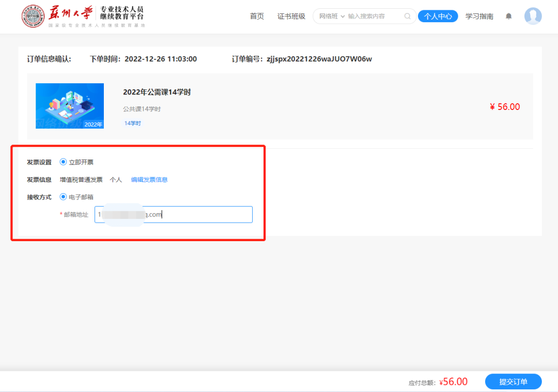The height and width of the screenshot is (392, 558).
Task: Open the 编辑发票信息 link
Action: [149, 179]
